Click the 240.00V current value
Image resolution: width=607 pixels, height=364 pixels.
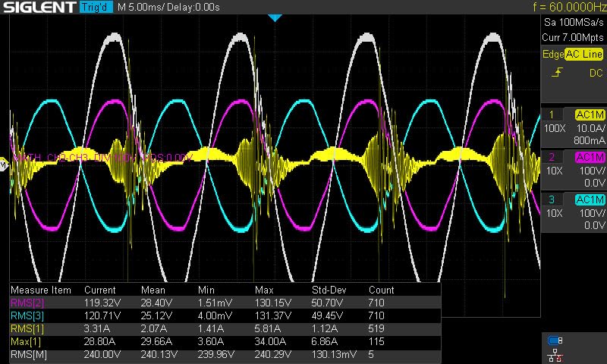coord(102,355)
